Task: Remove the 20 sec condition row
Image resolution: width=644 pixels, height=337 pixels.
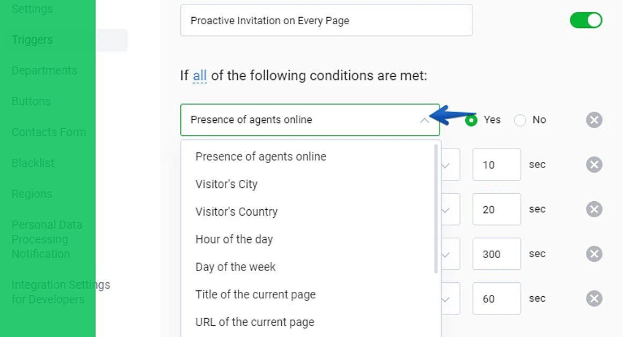Action: [594, 209]
